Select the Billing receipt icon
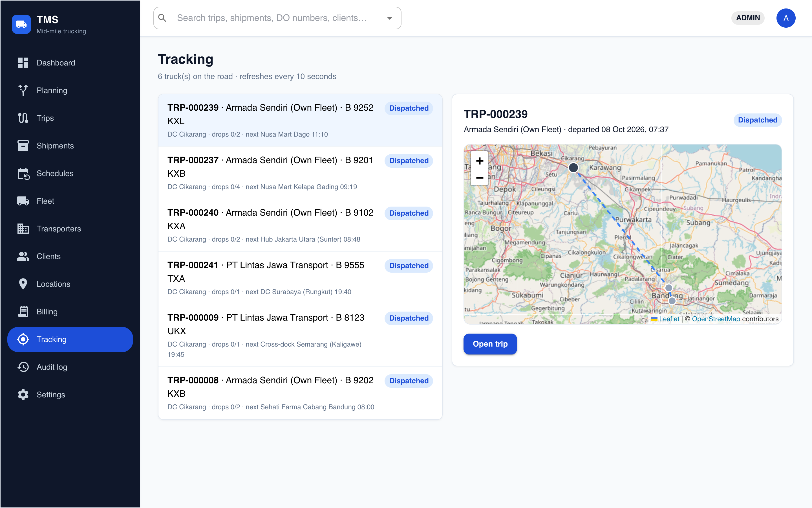Image resolution: width=812 pixels, height=508 pixels. click(x=23, y=312)
